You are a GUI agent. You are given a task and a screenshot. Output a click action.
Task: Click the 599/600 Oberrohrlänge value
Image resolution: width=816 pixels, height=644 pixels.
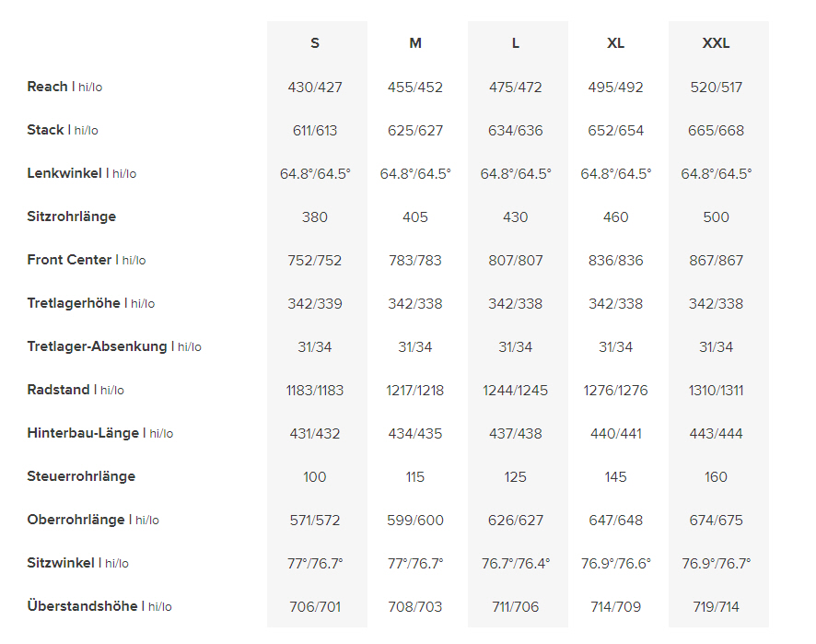415,521
